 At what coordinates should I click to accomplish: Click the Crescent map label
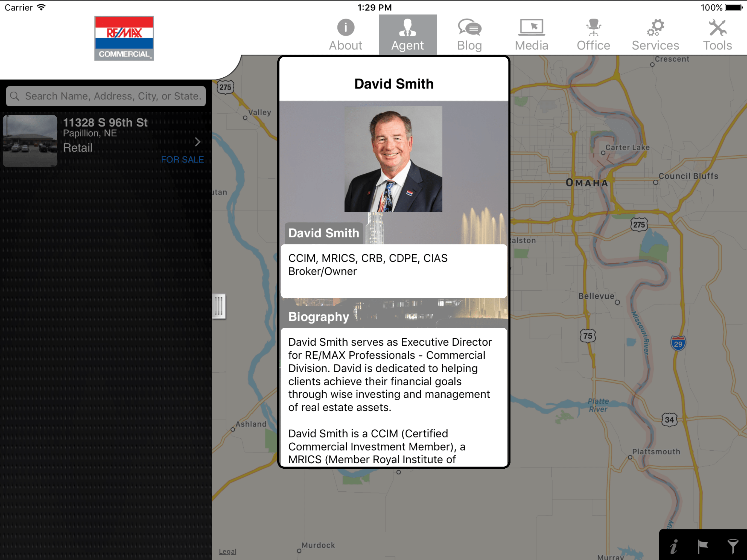[672, 59]
